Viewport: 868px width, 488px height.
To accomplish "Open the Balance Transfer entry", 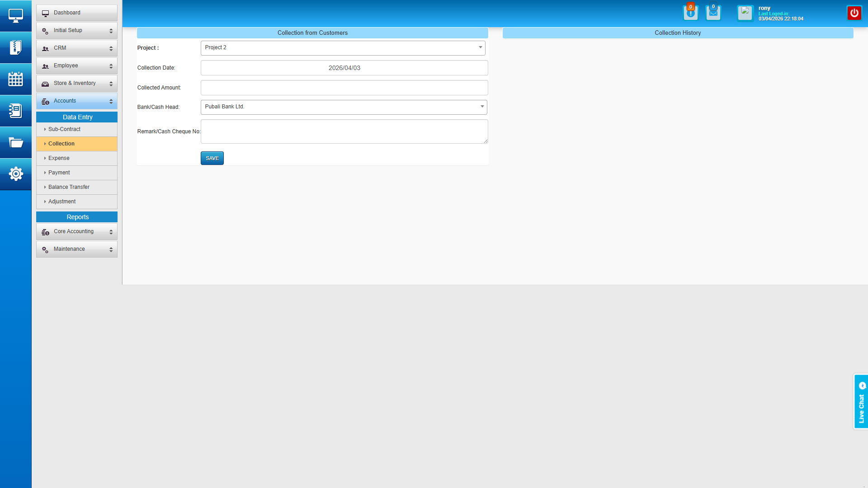I will 69,187.
